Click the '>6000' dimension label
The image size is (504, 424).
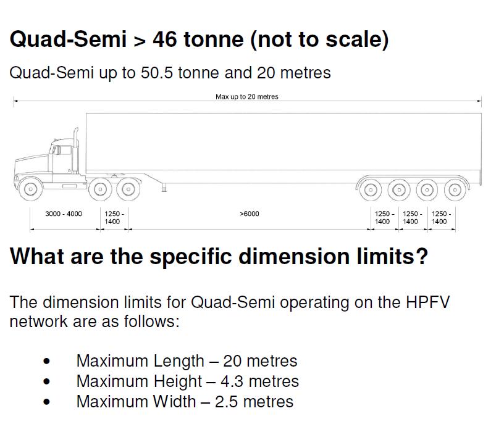(x=249, y=214)
